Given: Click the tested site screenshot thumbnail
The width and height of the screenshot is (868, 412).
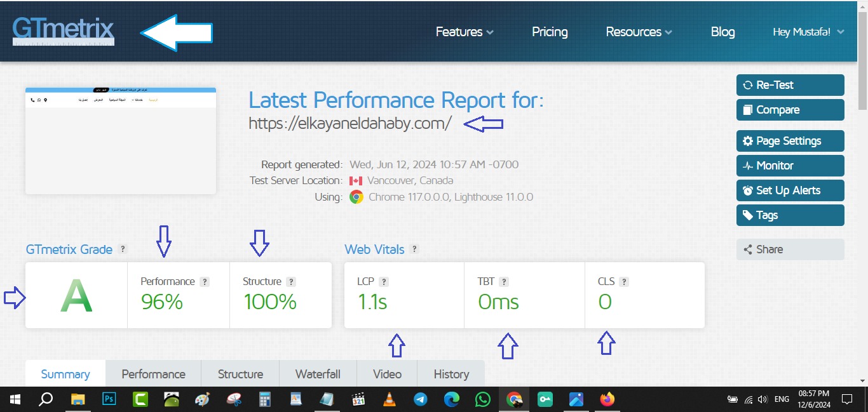Looking at the screenshot, I should click(x=121, y=141).
